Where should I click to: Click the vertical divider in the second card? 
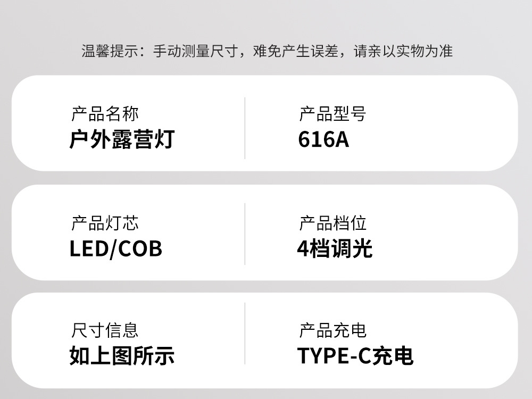pyautogui.click(x=245, y=234)
